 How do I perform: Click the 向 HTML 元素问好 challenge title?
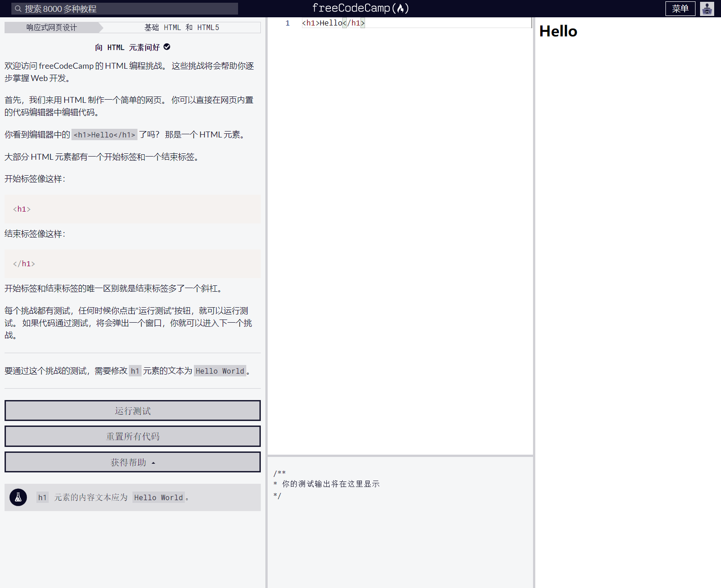127,47
